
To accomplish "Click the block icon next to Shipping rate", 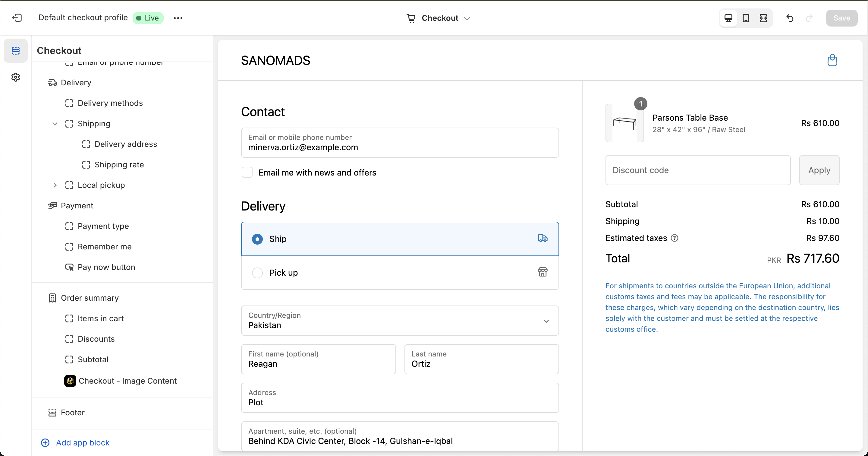I will pyautogui.click(x=86, y=165).
